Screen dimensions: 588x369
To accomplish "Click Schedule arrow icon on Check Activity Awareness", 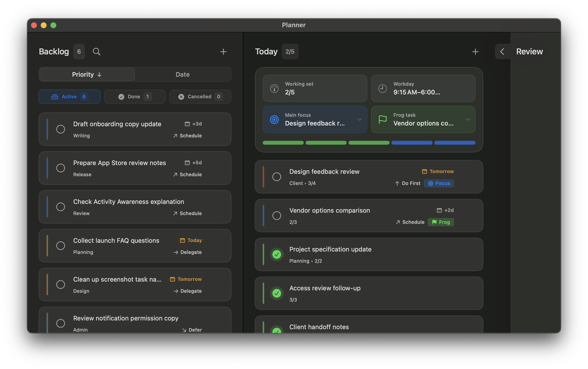I will tap(175, 213).
